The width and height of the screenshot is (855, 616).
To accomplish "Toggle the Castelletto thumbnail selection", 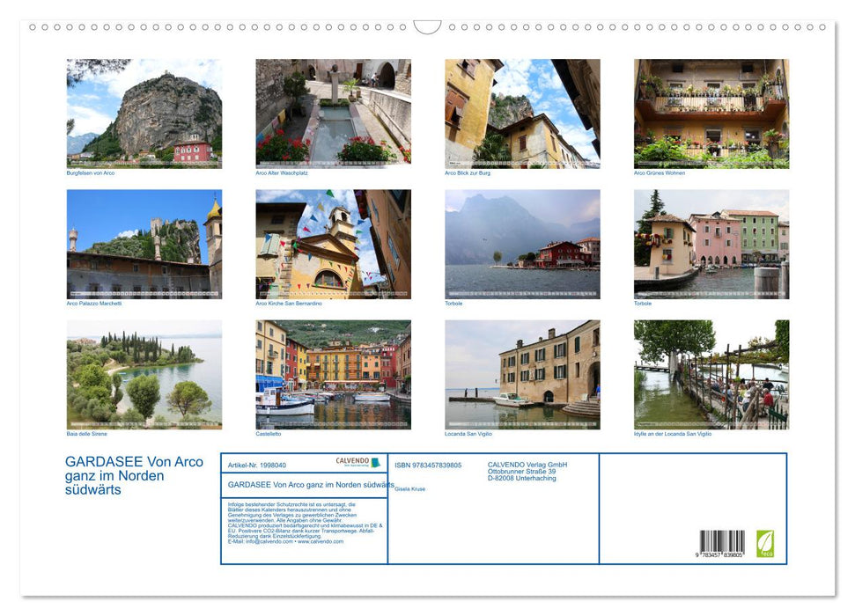I will pos(334,374).
